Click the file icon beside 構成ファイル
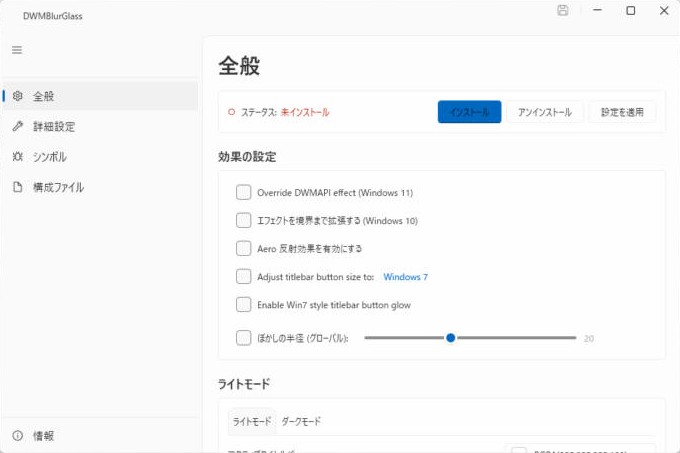The height and width of the screenshot is (453, 680). 17,187
